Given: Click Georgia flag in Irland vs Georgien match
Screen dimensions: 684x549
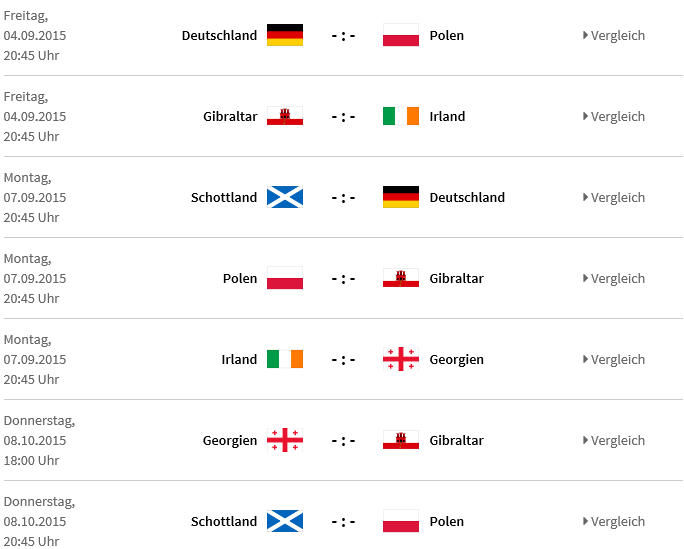Looking at the screenshot, I should 401,359.
